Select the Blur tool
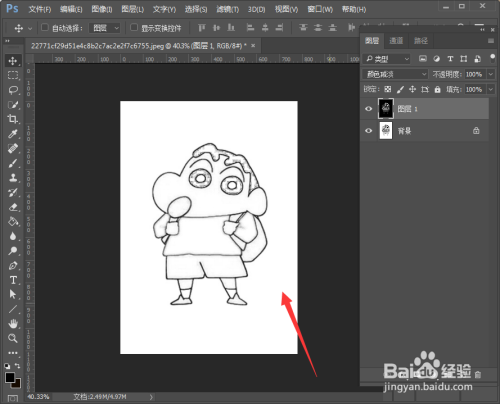 click(13, 236)
